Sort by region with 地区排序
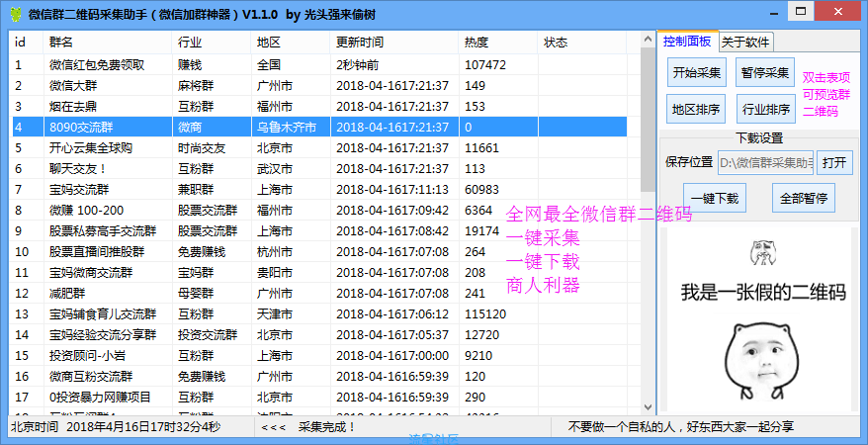 tap(695, 109)
